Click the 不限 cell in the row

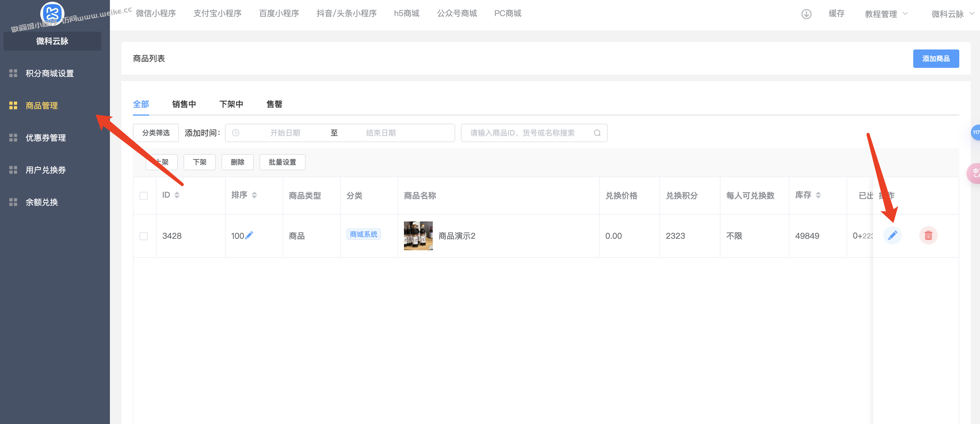click(x=734, y=236)
